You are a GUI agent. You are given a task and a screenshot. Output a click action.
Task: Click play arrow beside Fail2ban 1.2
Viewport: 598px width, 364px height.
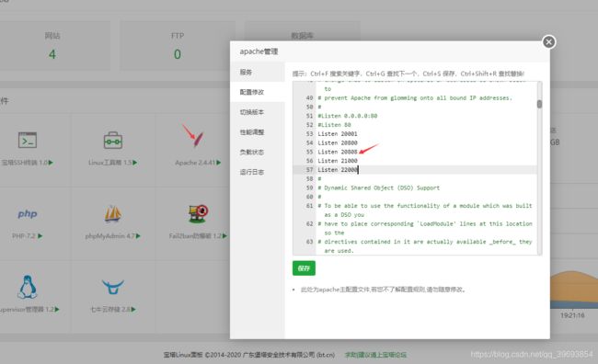pyautogui.click(x=224, y=236)
